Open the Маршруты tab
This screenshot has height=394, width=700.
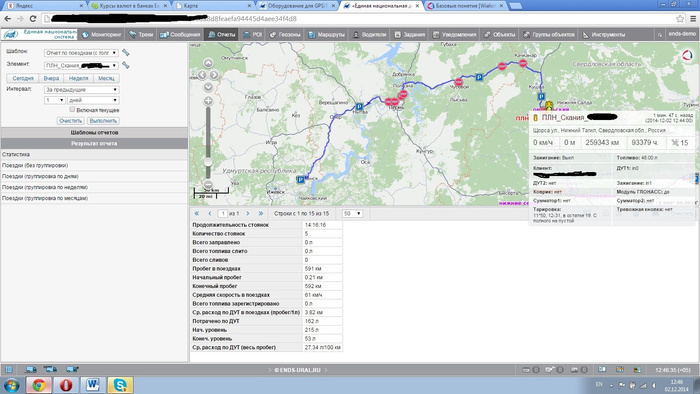point(326,34)
